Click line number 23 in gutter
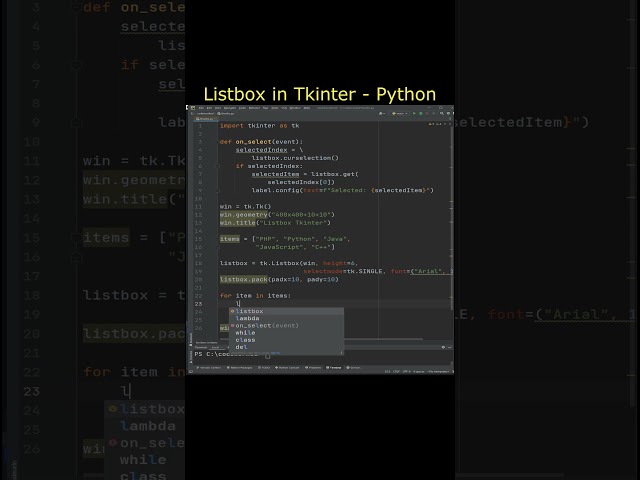 [198, 304]
